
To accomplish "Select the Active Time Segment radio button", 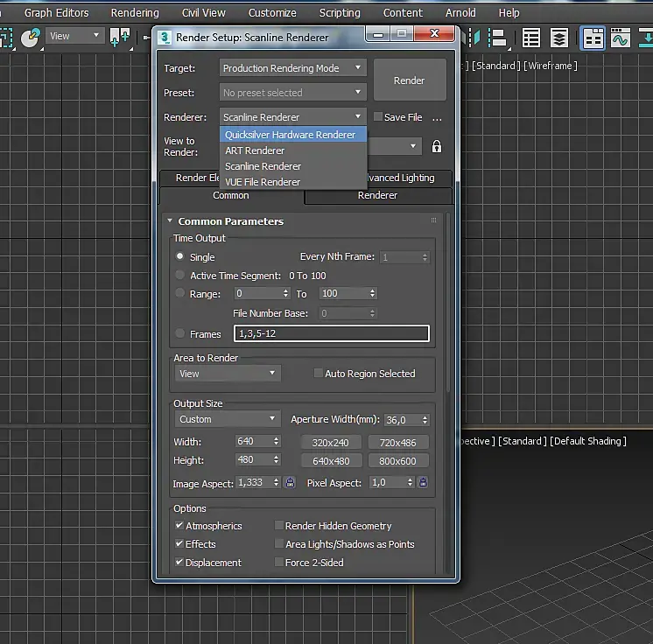I will (x=180, y=276).
